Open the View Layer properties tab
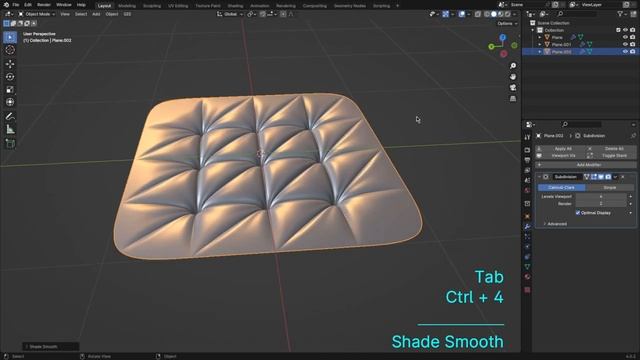640x360 pixels. pos(527,170)
